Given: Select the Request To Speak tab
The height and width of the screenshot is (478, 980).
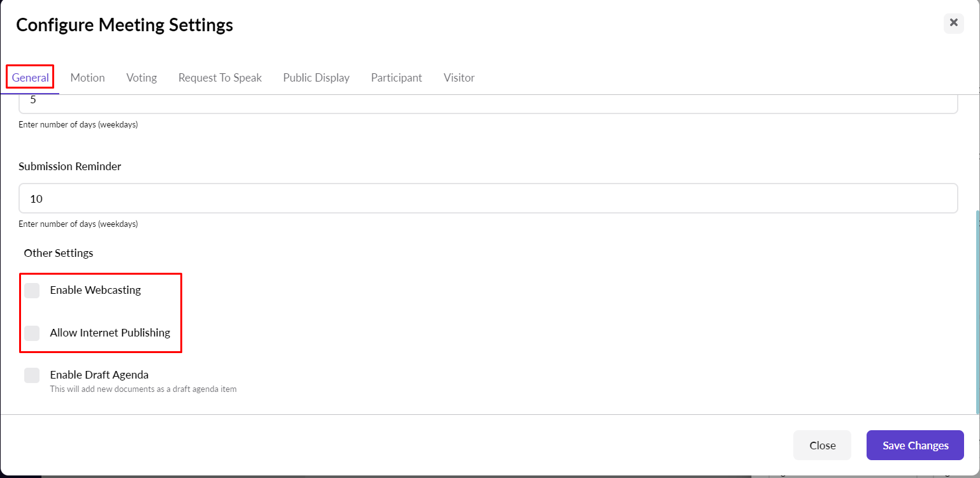Looking at the screenshot, I should coord(220,77).
